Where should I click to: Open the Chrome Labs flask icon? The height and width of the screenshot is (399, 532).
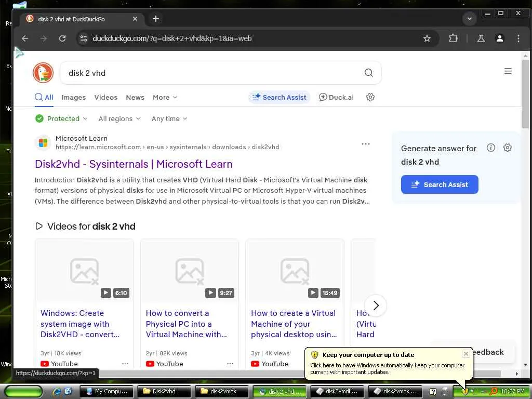(481, 38)
